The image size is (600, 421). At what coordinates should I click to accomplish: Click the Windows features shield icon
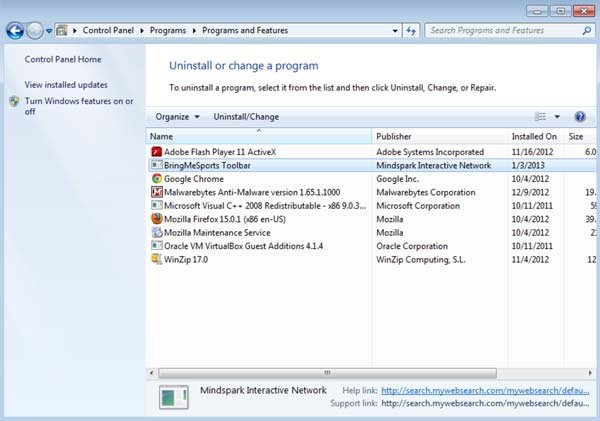(x=14, y=101)
